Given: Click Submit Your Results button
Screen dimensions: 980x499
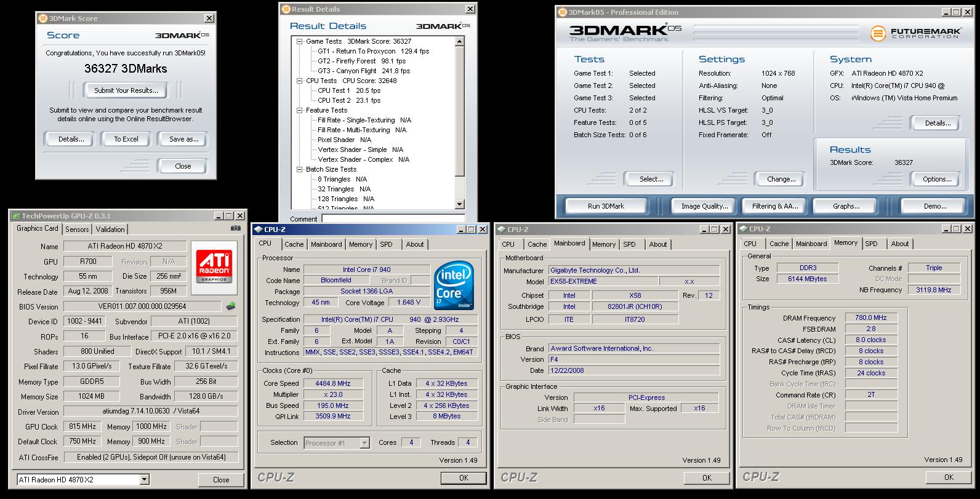Looking at the screenshot, I should [126, 90].
